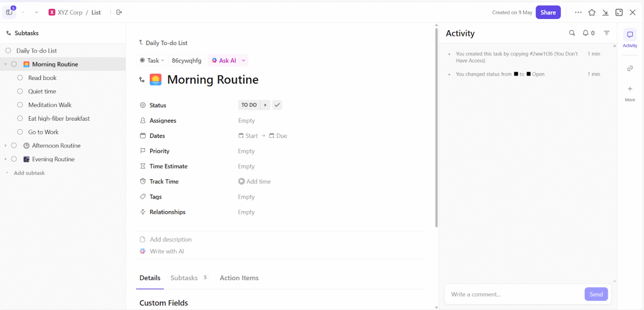This screenshot has width=644, height=310.
Task: Click the status circle beside Quiet time
Action: pyautogui.click(x=20, y=91)
